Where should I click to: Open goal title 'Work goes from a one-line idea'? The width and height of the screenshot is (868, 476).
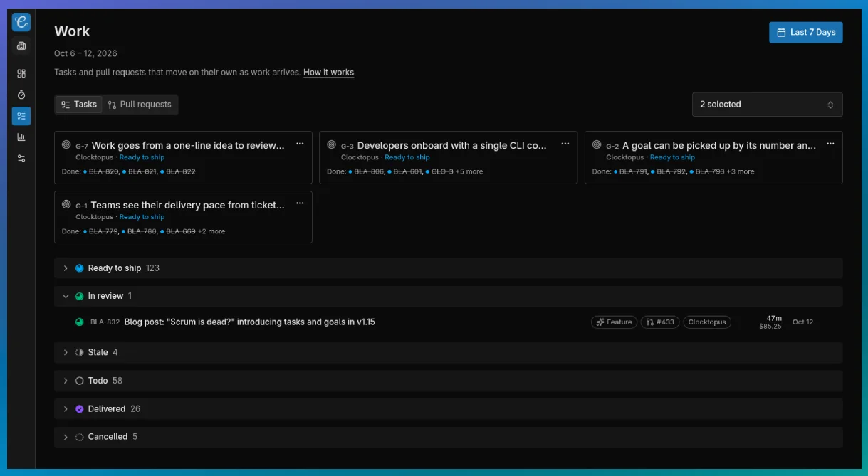click(x=188, y=145)
